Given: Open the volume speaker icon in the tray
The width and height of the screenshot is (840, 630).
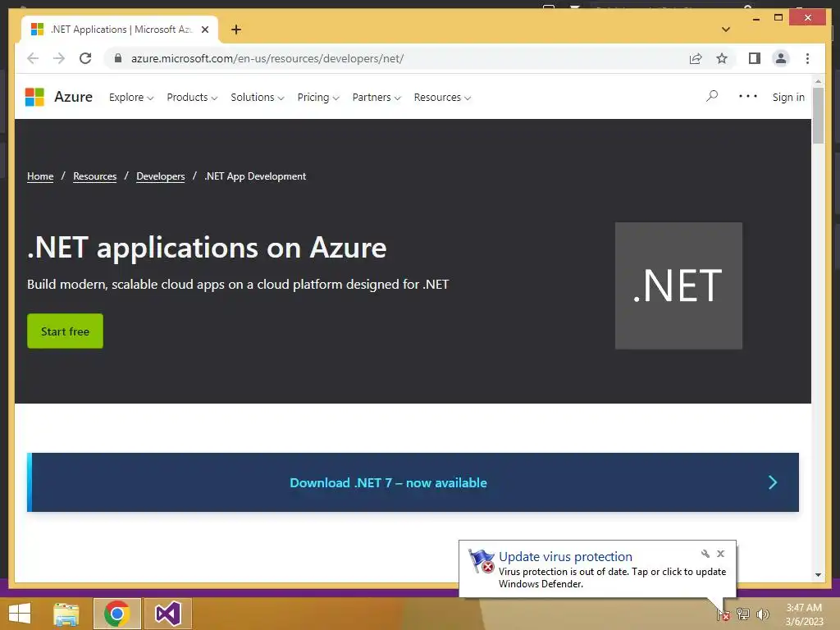Looking at the screenshot, I should 762,614.
